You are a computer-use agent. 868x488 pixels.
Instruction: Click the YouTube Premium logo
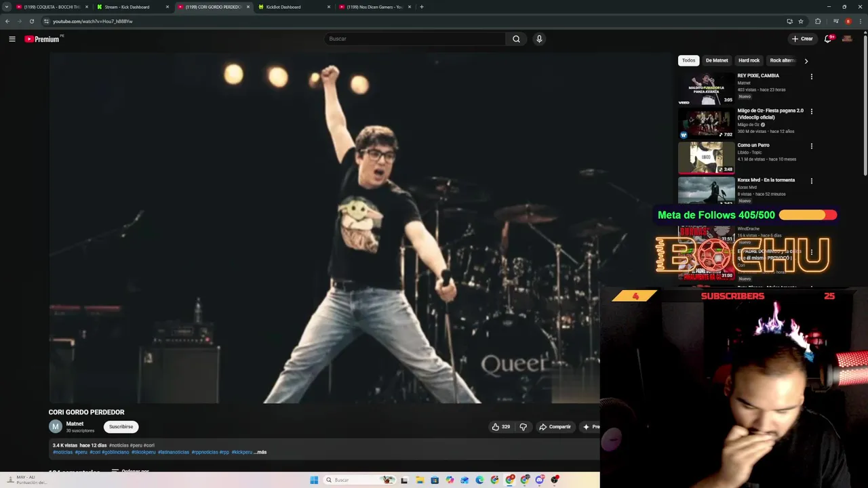point(43,39)
